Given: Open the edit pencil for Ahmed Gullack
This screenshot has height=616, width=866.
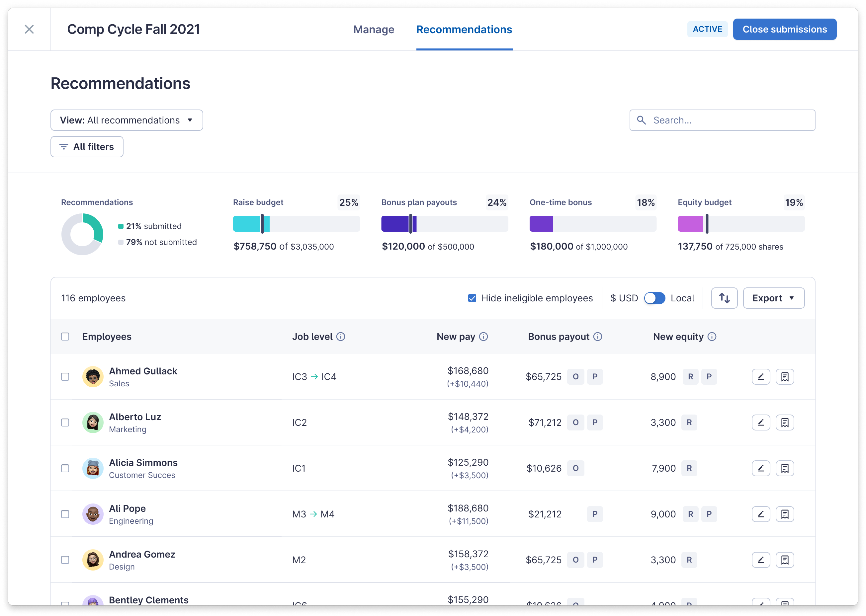Looking at the screenshot, I should click(x=761, y=377).
